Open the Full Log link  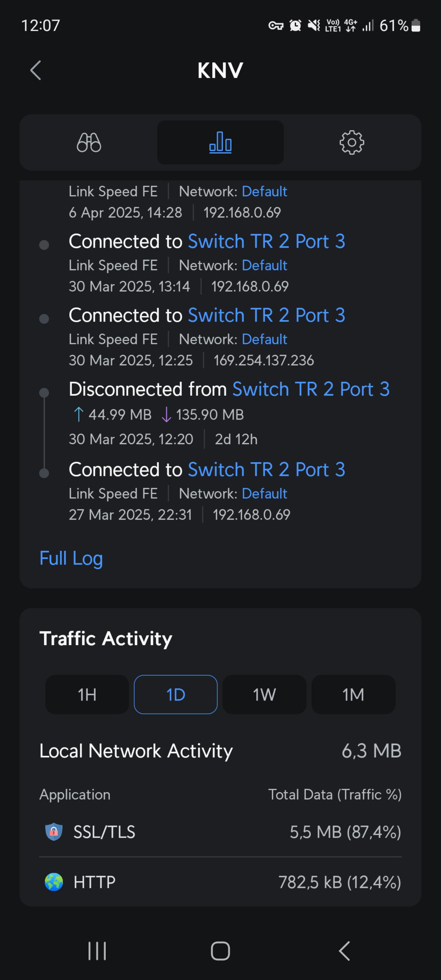pyautogui.click(x=71, y=558)
